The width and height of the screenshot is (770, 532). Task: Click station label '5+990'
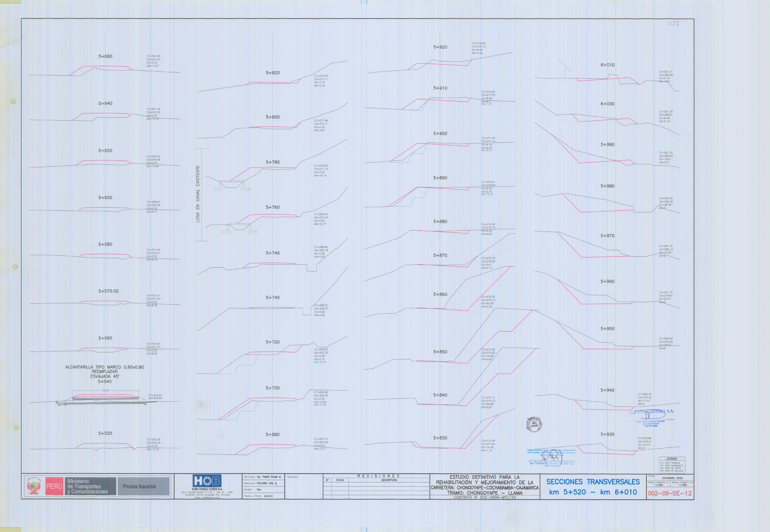pos(608,144)
